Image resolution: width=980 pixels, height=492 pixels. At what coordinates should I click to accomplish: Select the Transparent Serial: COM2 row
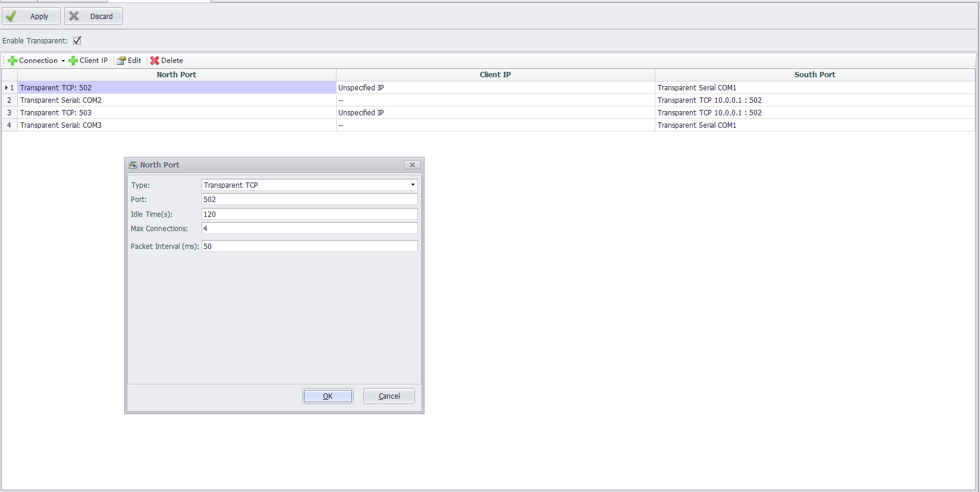pyautogui.click(x=177, y=100)
